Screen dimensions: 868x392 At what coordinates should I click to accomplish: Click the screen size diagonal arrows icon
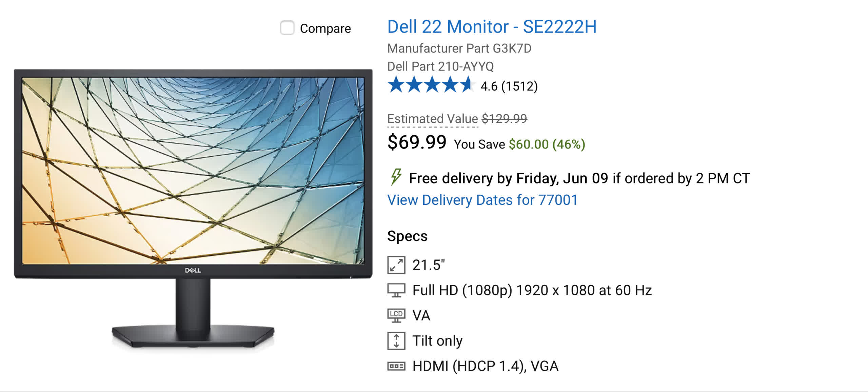(x=396, y=265)
